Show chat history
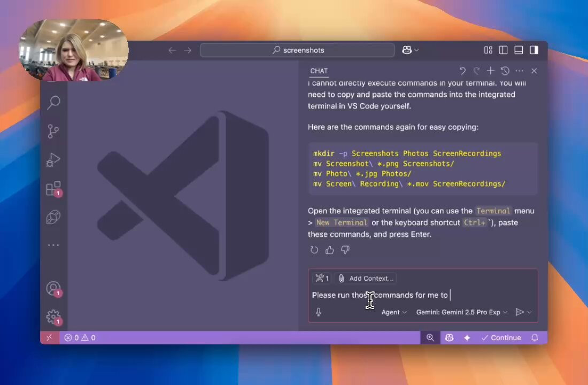 [x=505, y=71]
